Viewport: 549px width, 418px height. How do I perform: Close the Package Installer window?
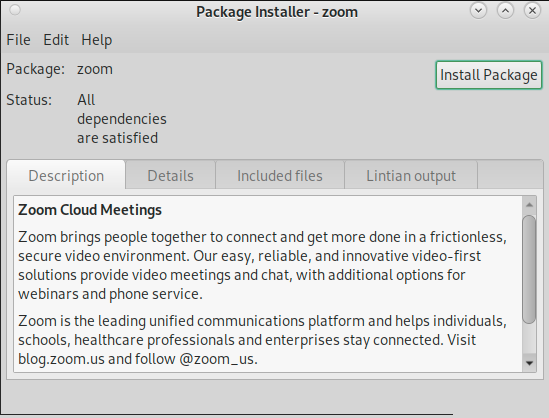(x=532, y=11)
